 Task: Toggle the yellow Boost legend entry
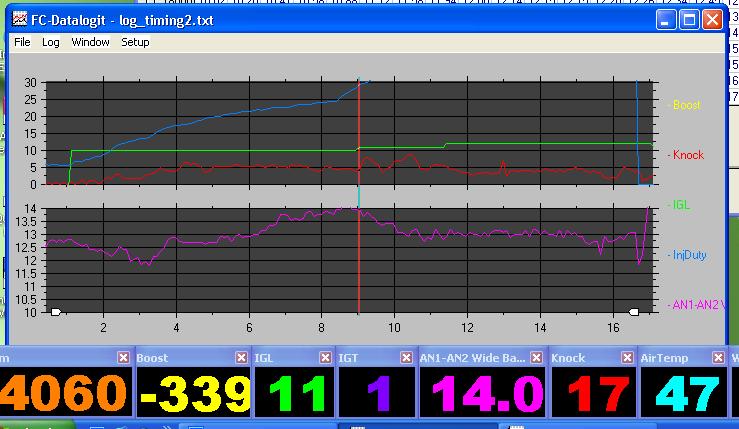point(686,105)
